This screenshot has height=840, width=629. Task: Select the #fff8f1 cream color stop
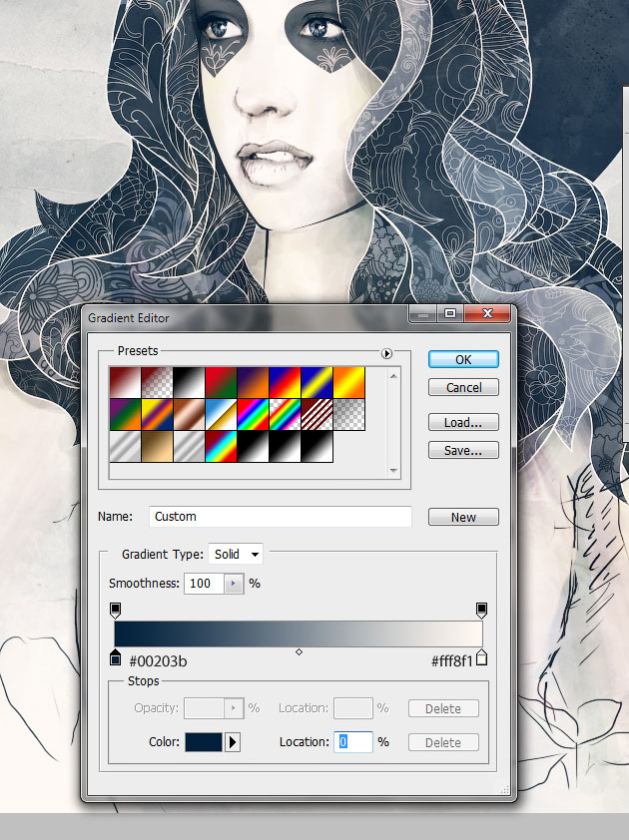pyautogui.click(x=481, y=657)
